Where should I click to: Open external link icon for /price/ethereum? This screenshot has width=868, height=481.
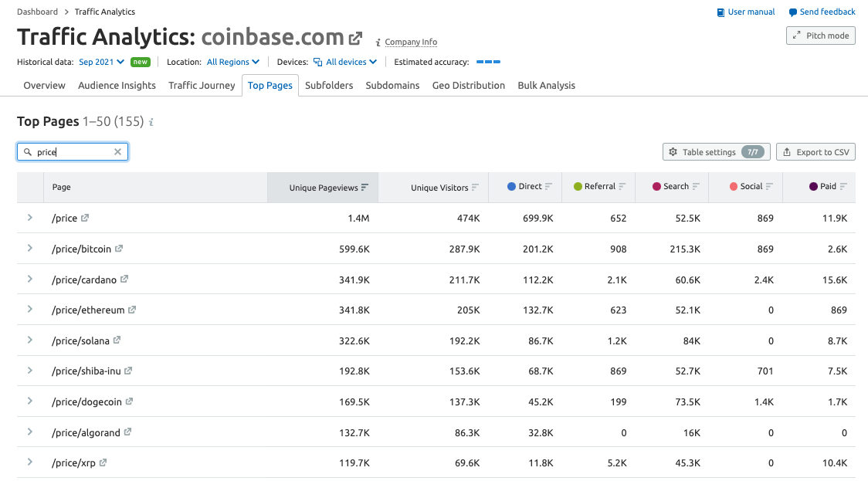pos(132,310)
